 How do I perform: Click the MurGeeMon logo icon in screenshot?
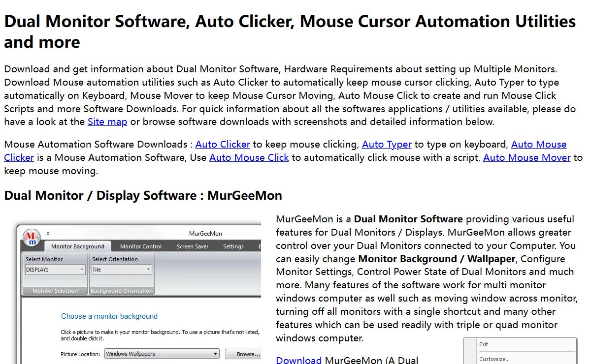click(x=32, y=238)
